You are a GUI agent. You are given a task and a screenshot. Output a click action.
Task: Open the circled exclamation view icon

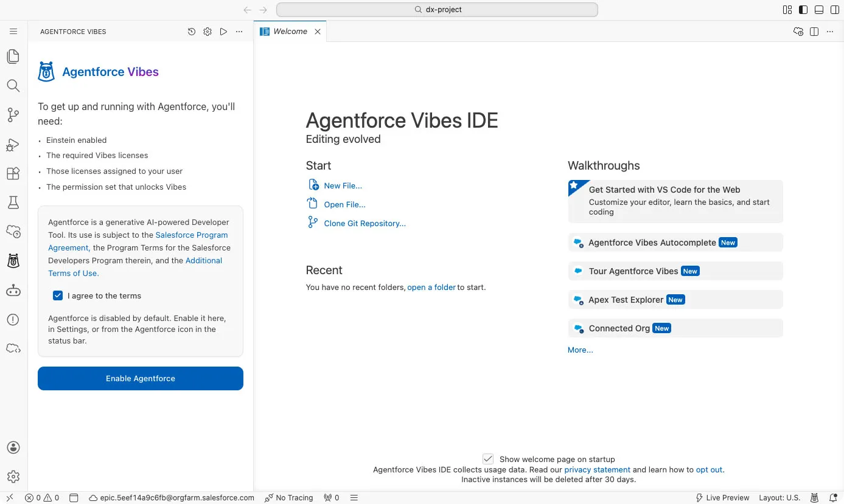pyautogui.click(x=13, y=320)
